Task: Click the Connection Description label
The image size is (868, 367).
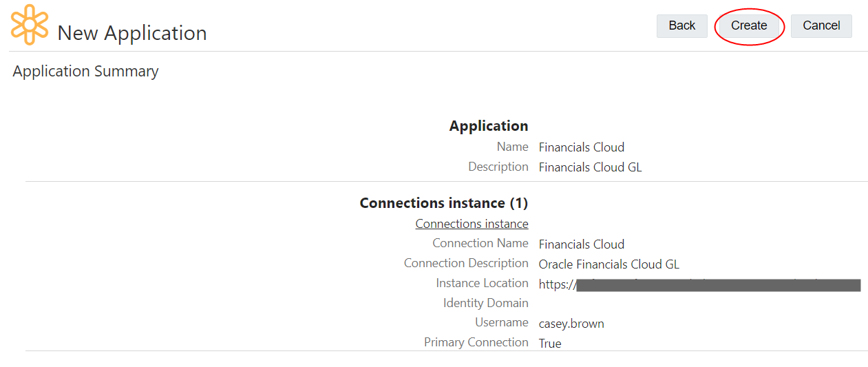Action: click(466, 263)
